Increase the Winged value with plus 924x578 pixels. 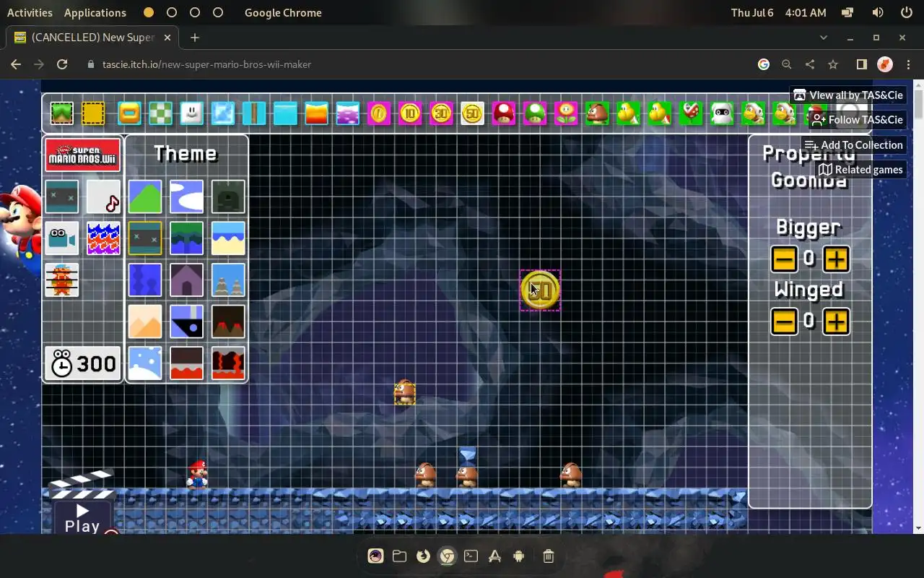tap(836, 321)
